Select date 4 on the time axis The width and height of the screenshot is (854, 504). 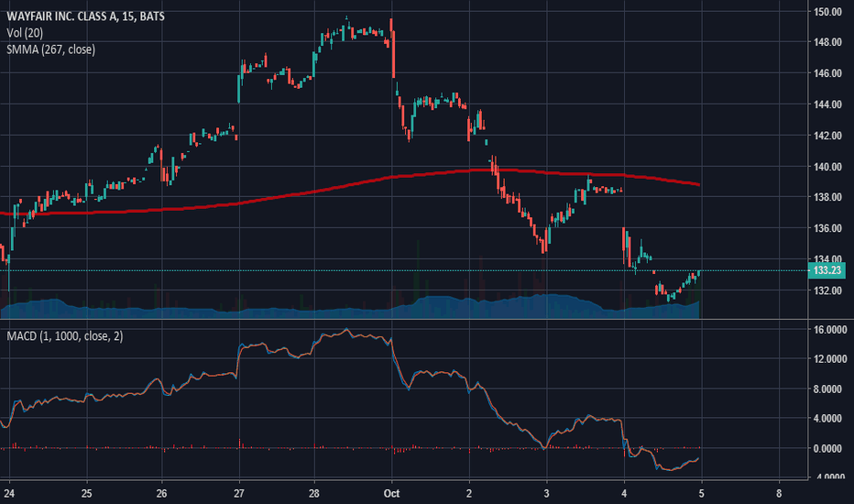tap(624, 493)
